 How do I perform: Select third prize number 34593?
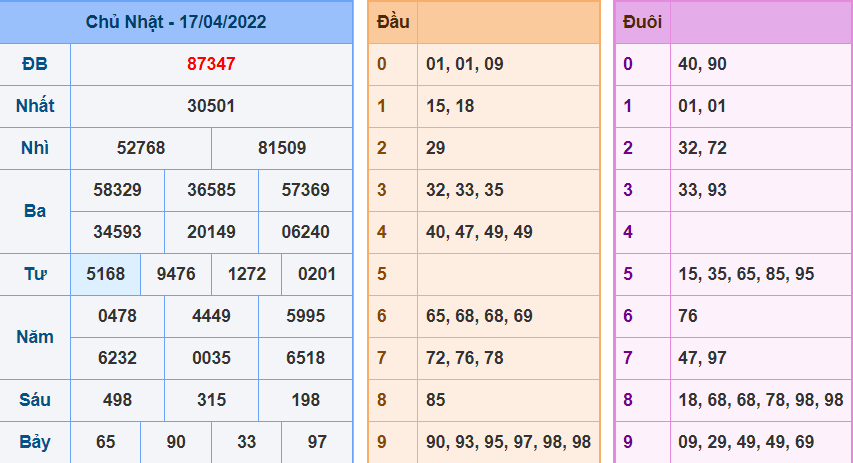118,232
